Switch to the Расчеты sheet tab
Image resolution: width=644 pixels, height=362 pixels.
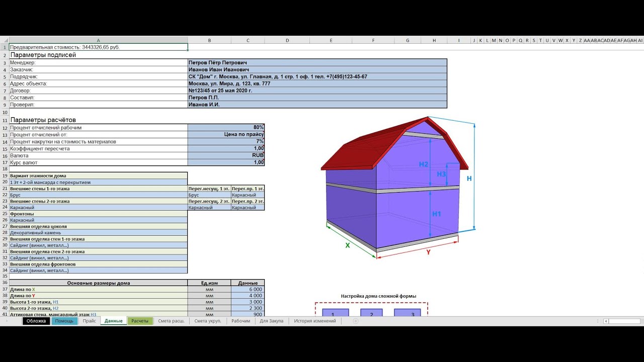140,321
